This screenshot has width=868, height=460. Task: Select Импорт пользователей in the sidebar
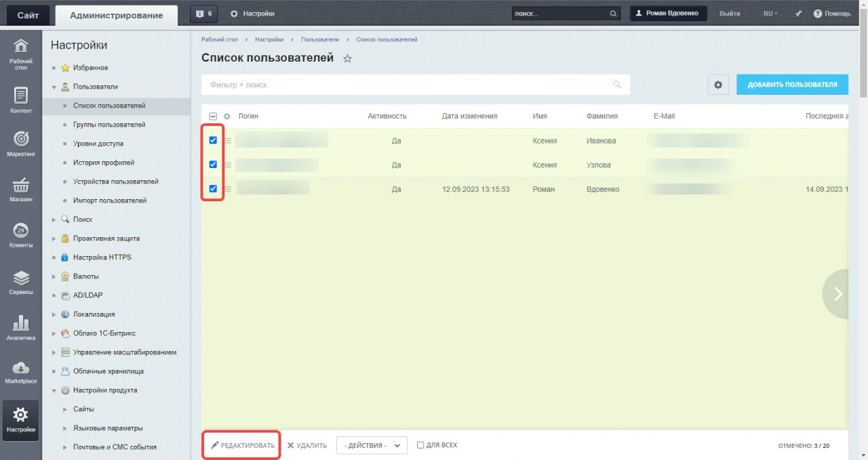110,201
